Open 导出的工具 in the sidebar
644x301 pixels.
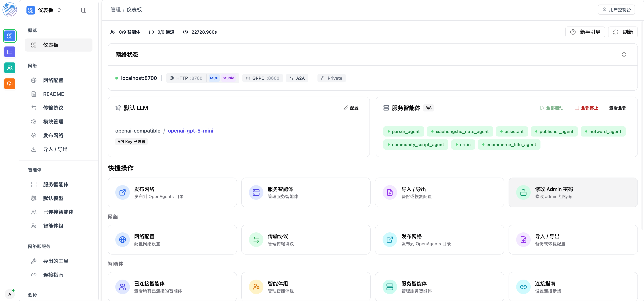(59, 261)
